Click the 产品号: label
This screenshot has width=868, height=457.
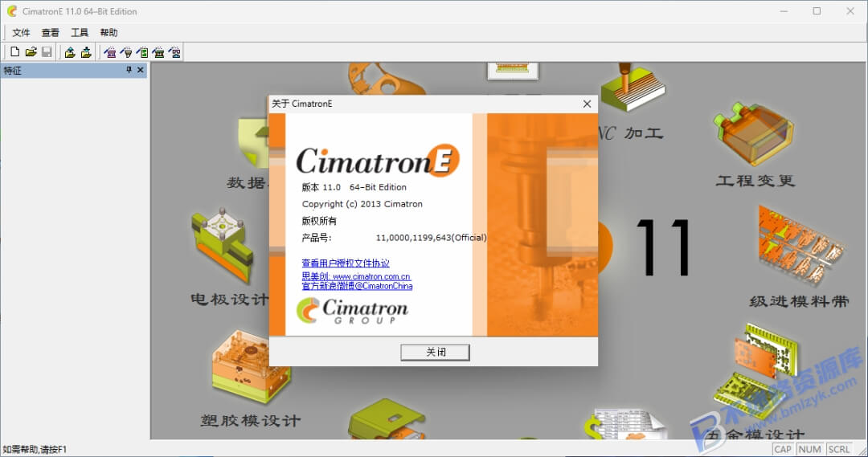coord(317,238)
